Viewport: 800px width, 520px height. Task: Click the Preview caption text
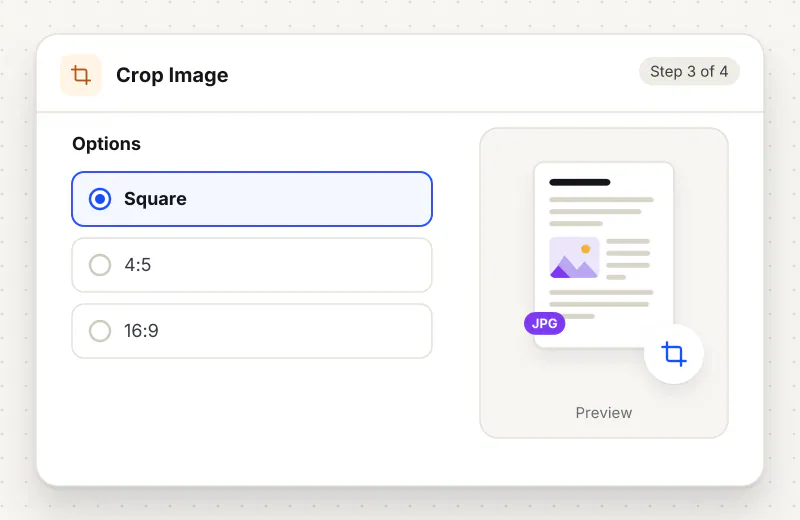point(604,412)
